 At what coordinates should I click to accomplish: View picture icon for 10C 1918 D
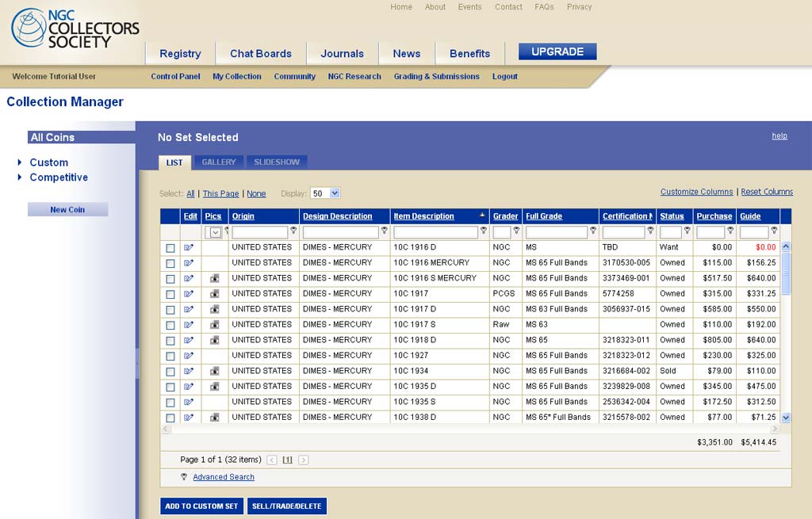click(x=214, y=341)
